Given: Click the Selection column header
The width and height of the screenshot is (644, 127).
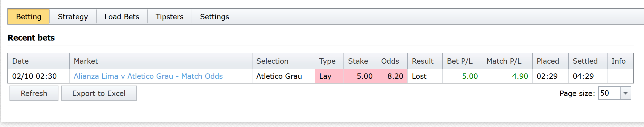Looking at the screenshot, I should (x=272, y=61).
